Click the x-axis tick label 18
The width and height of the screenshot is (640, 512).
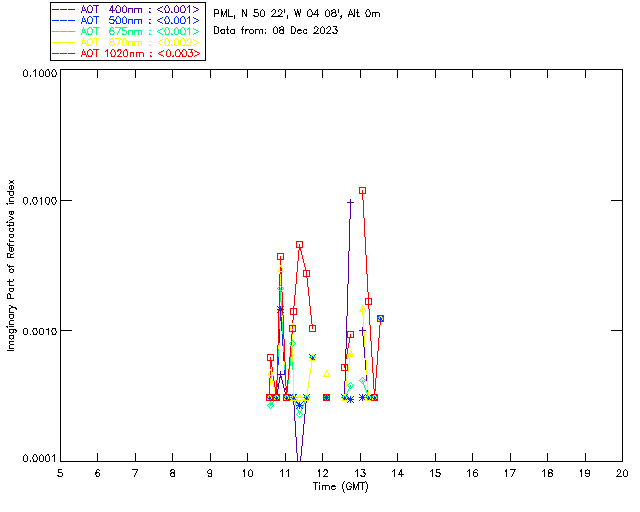tap(547, 473)
